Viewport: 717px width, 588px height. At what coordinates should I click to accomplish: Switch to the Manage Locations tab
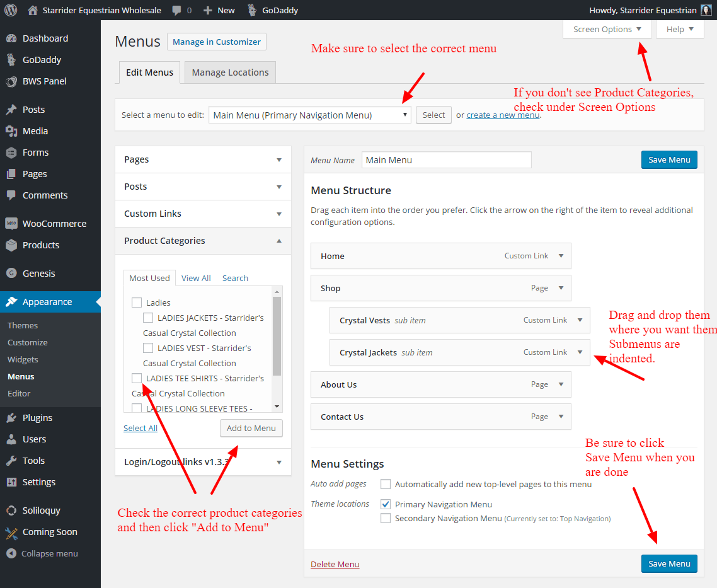tap(229, 72)
